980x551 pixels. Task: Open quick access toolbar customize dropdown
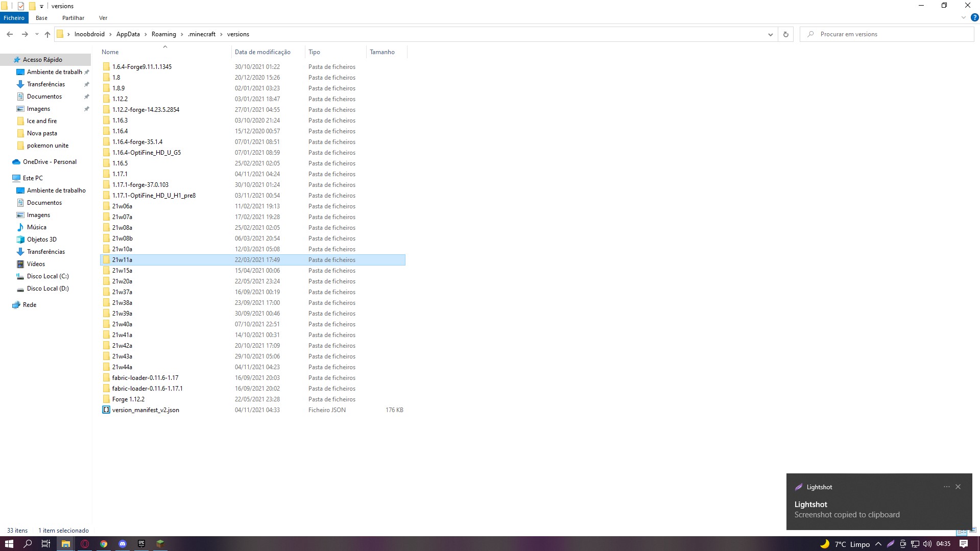click(42, 7)
